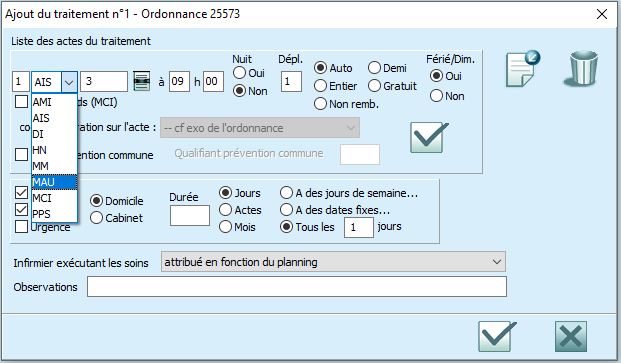Click the Durée input field

pyautogui.click(x=190, y=215)
